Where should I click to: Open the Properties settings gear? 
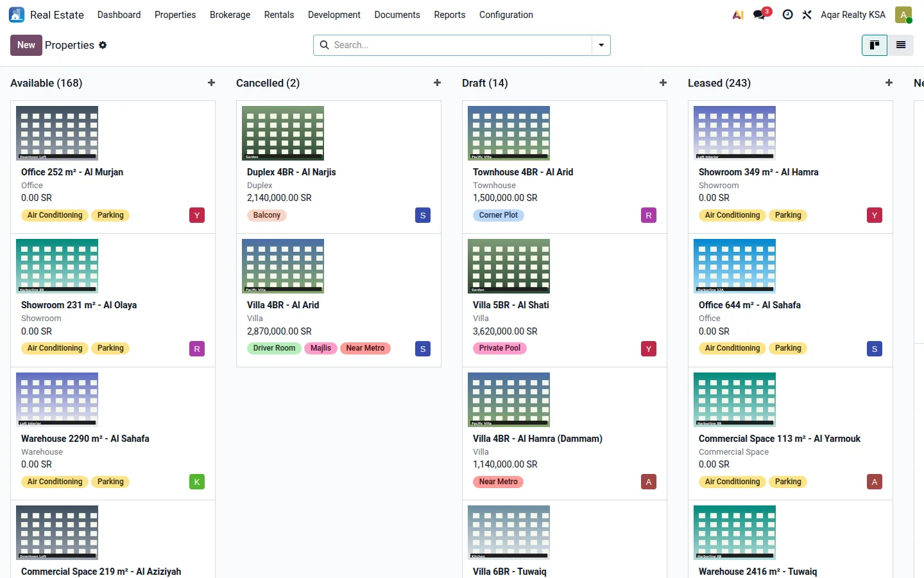[x=103, y=45]
